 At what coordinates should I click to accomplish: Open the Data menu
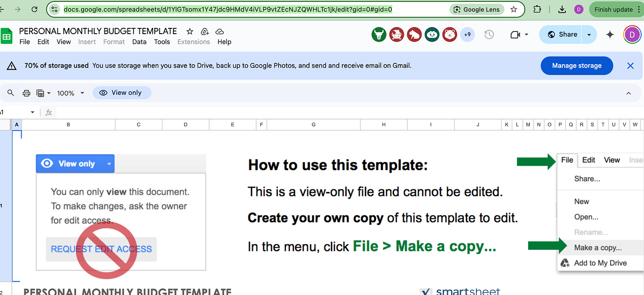tap(139, 42)
